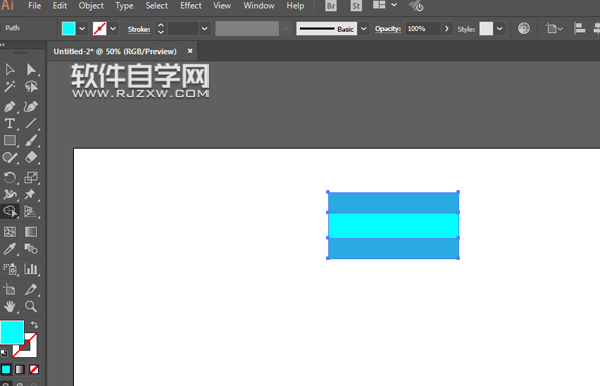
Task: Swap fill and stroke colors arrow
Action: [34, 324]
